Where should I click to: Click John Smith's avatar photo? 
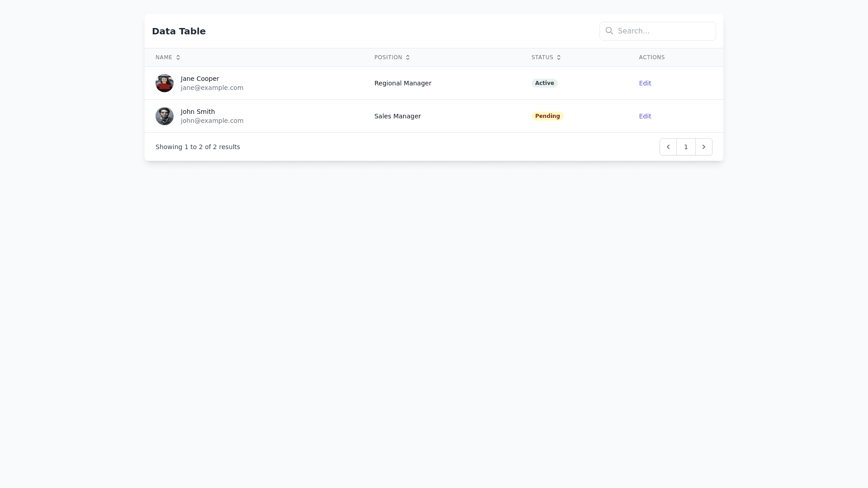click(x=165, y=116)
